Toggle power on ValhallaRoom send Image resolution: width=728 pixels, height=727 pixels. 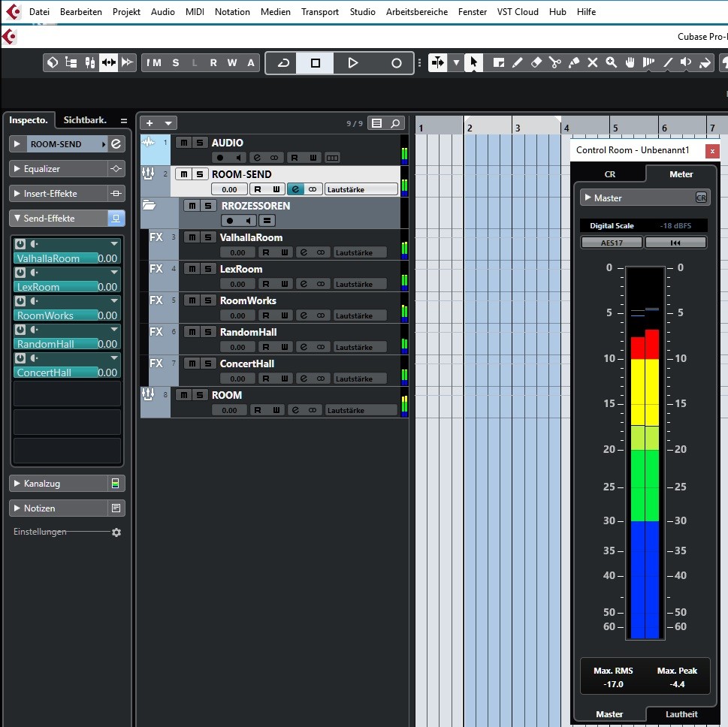coord(20,244)
